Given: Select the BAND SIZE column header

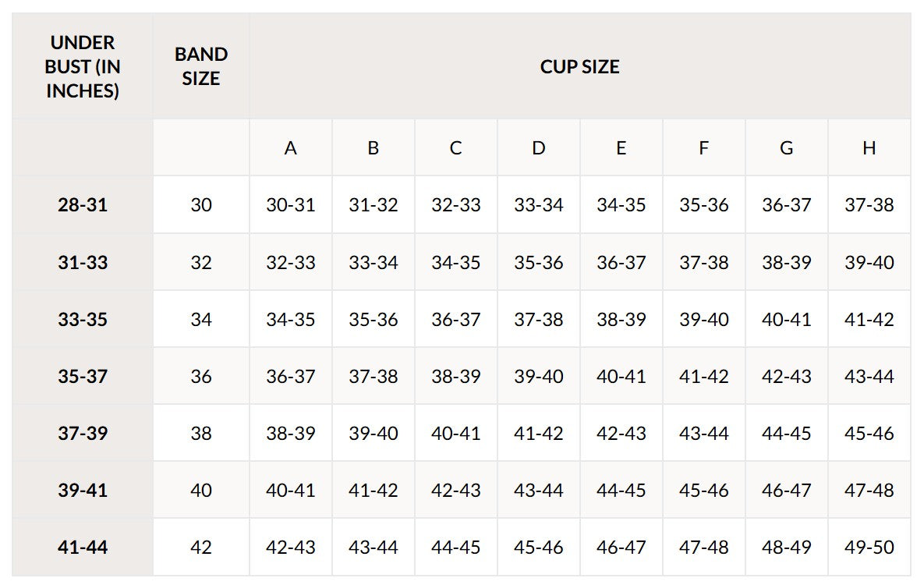Looking at the screenshot, I should pos(201,66).
